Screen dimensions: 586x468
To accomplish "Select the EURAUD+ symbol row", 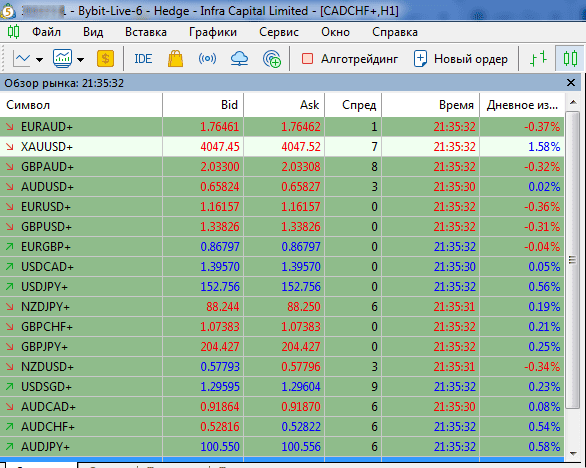I will (x=282, y=127).
